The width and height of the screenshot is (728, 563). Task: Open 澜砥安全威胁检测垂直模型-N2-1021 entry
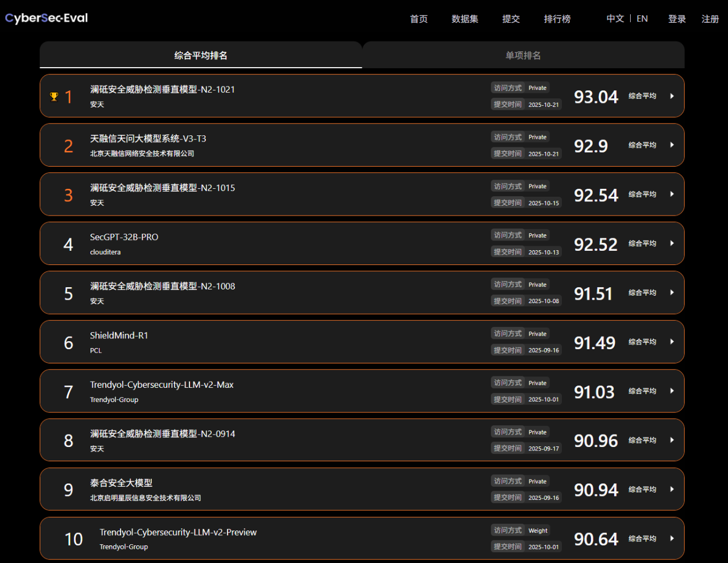click(162, 89)
